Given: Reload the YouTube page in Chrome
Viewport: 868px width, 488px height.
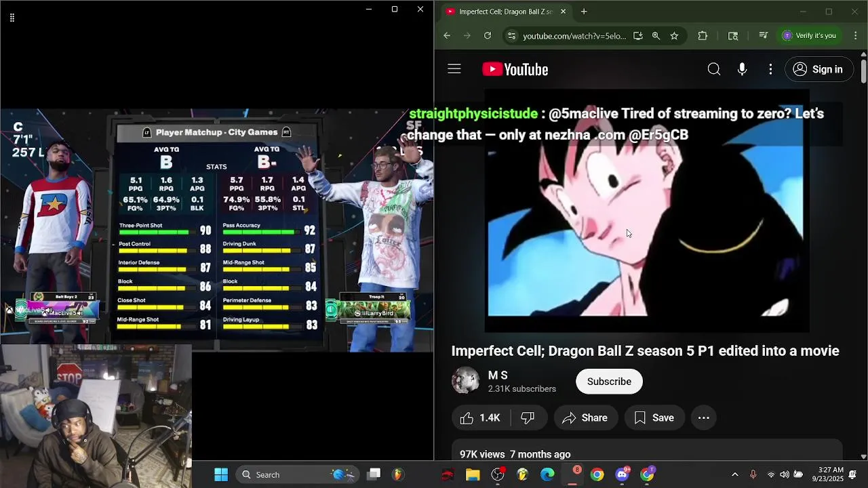Looking at the screenshot, I should [x=488, y=36].
